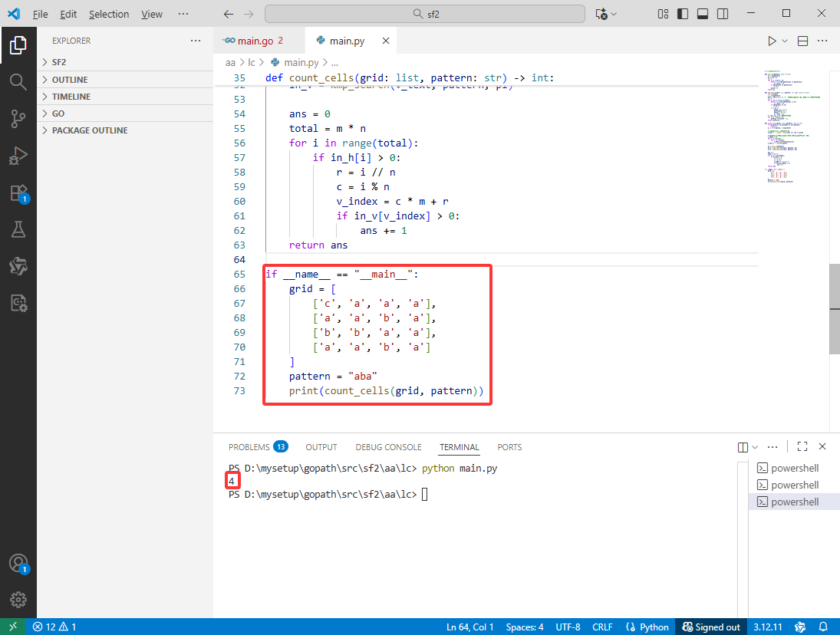Click the editor vertical scrollbar thumb
Screen dimensions: 840x635
(834, 308)
